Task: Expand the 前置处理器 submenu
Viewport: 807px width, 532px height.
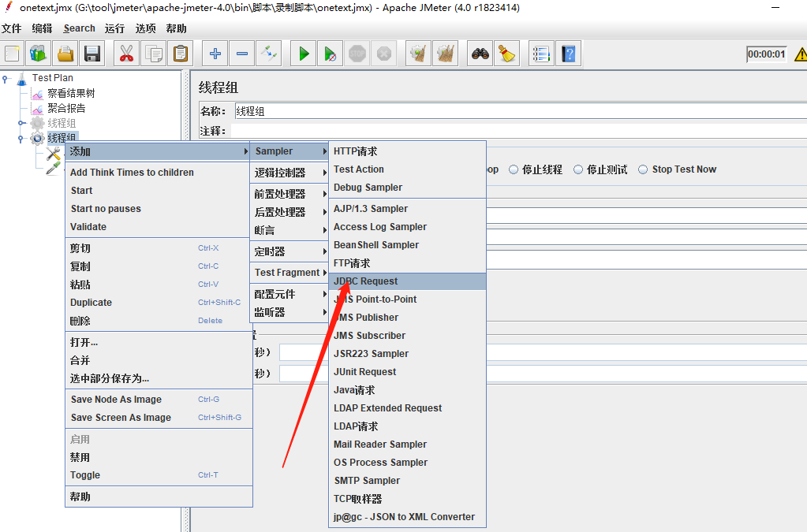Action: 290,194
